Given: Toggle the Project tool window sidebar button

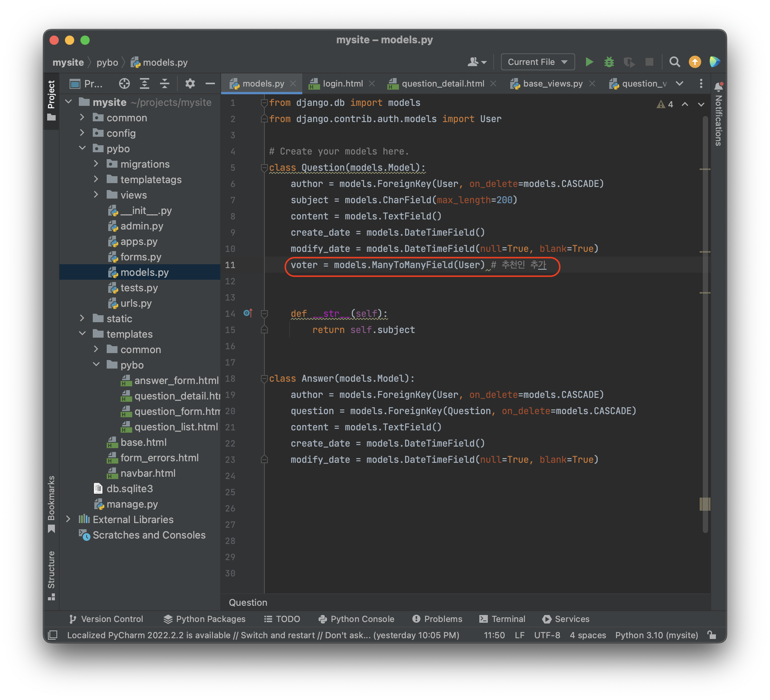Looking at the screenshot, I should coord(51,100).
